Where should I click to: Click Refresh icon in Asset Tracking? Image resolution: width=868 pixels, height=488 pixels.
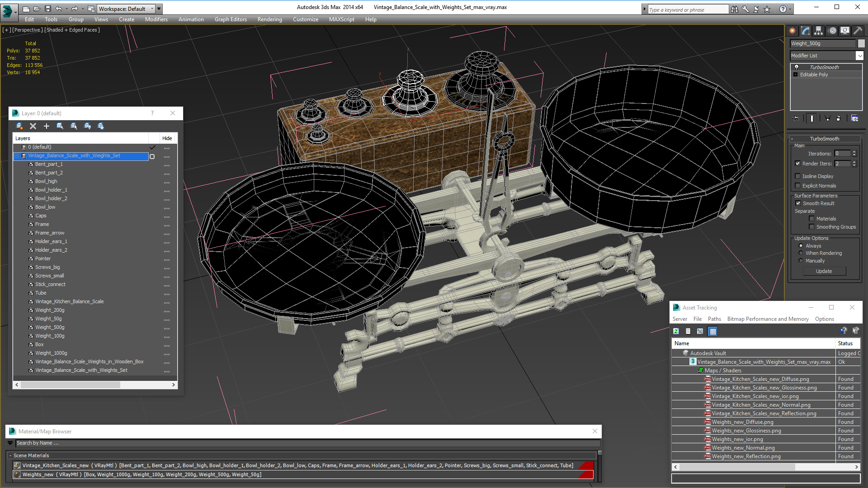676,331
